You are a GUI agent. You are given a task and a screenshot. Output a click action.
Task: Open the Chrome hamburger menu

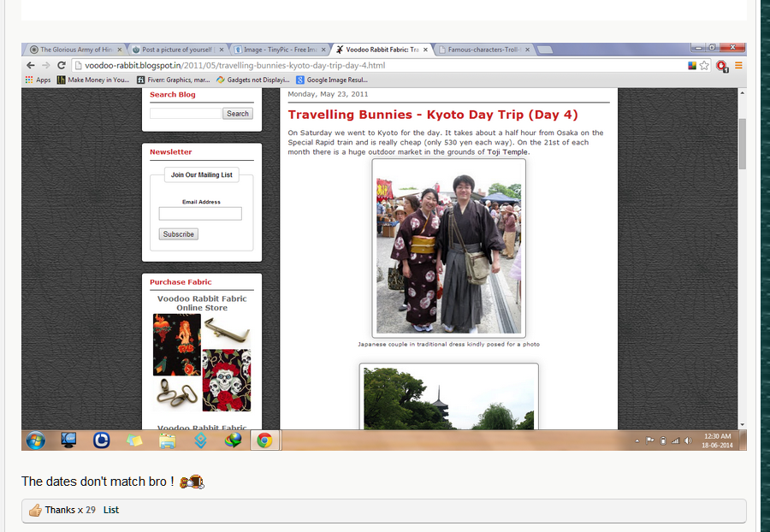point(738,65)
